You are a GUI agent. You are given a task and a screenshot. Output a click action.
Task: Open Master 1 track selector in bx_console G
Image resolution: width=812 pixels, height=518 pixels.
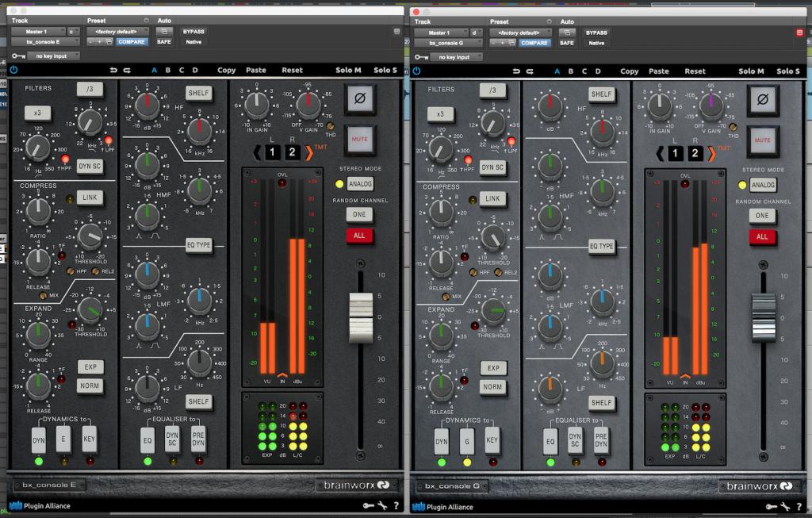coord(441,33)
